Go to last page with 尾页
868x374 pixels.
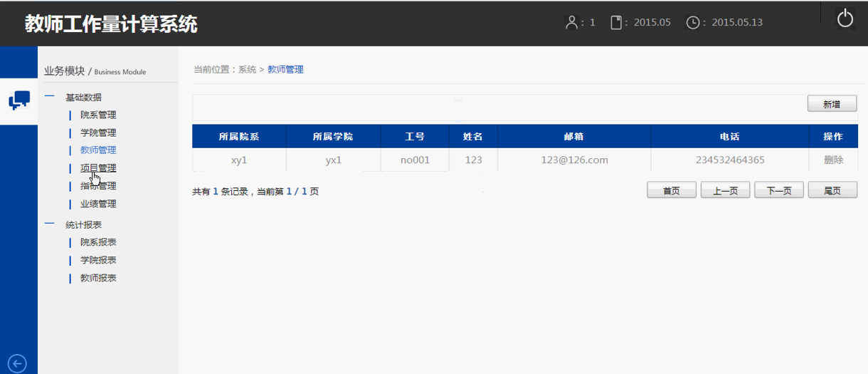tap(832, 190)
